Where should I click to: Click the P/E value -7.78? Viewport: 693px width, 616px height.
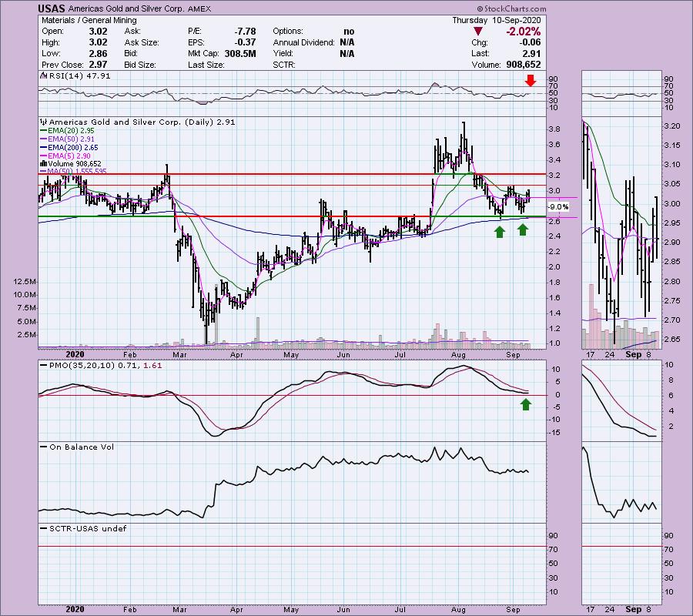[x=245, y=32]
